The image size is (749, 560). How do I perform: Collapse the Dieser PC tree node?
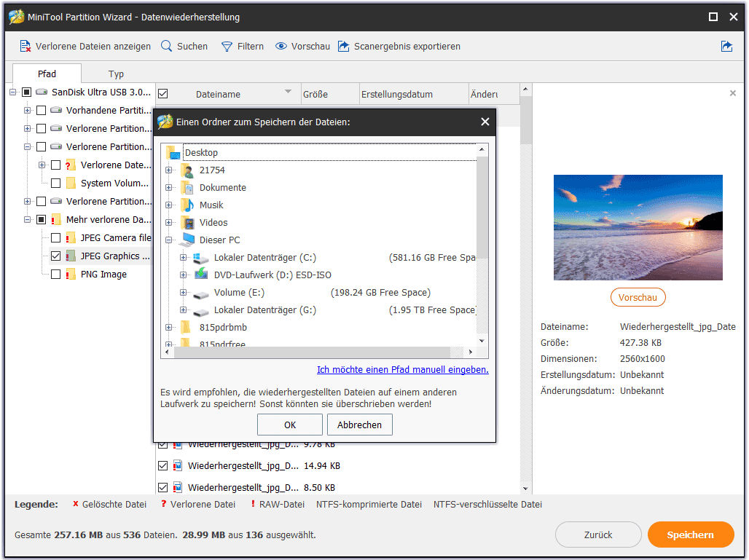(169, 240)
